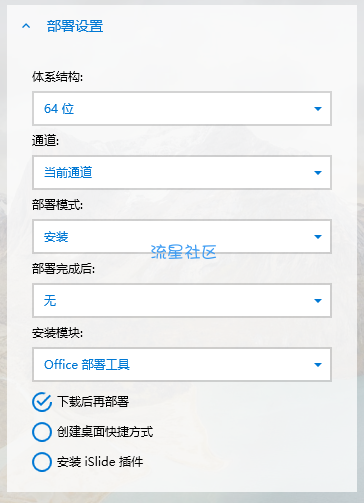Click the 下载后再部署 label text
The width and height of the screenshot is (364, 503).
click(93, 401)
